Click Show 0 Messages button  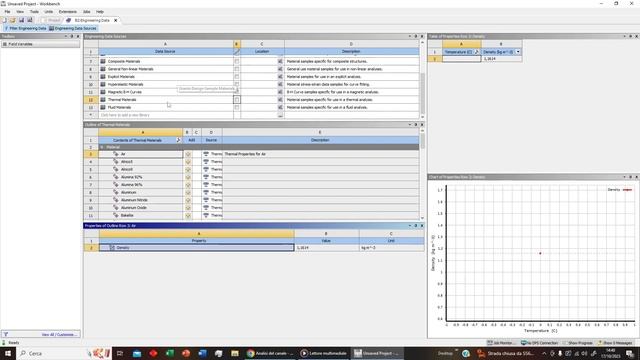616,343
